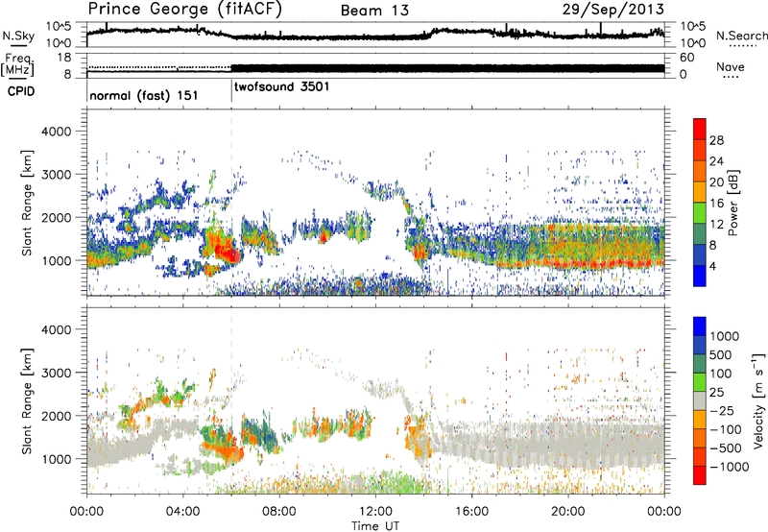Click the 18 tick on the frequency axis
768x532 pixels.
64,58
